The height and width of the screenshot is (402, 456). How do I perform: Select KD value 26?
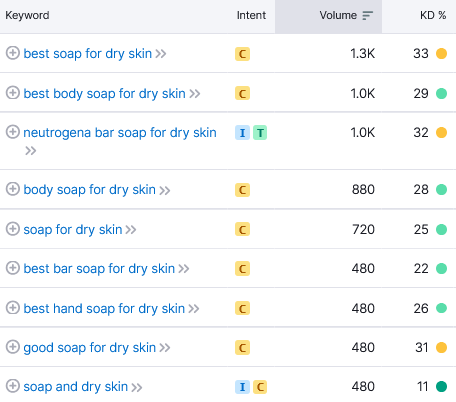click(421, 309)
